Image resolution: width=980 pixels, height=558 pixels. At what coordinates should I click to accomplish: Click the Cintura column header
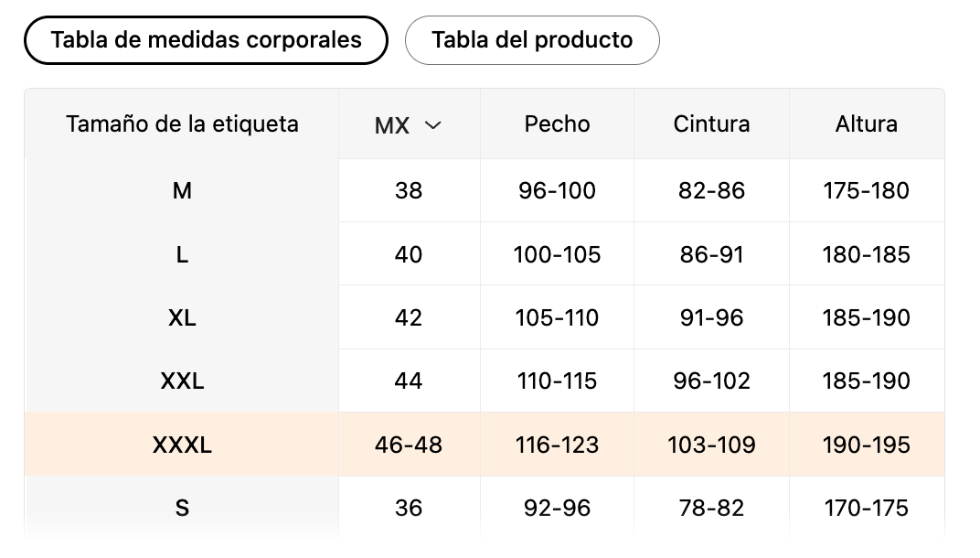pos(711,124)
